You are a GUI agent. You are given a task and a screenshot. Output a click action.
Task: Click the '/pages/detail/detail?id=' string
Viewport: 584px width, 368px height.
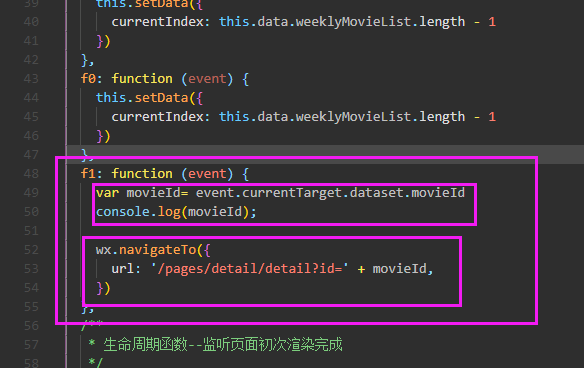(x=250, y=269)
